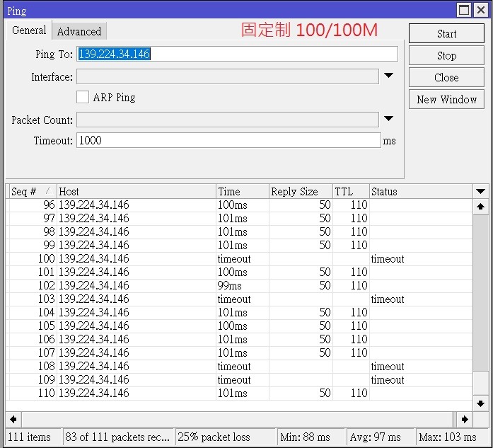This screenshot has width=493, height=448.
Task: Click the 'Min: 88 ms' status entry
Action: click(x=312, y=437)
